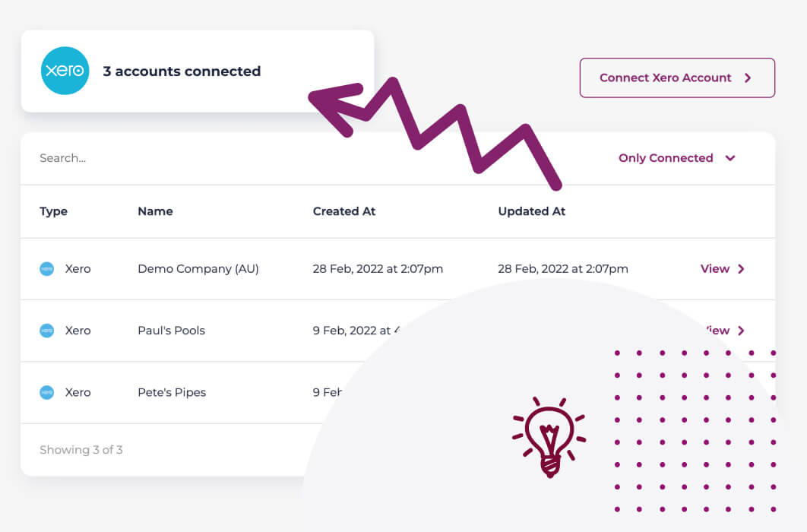Click the Showing 3 of 3 counter
Image resolution: width=807 pixels, height=532 pixels.
81,450
